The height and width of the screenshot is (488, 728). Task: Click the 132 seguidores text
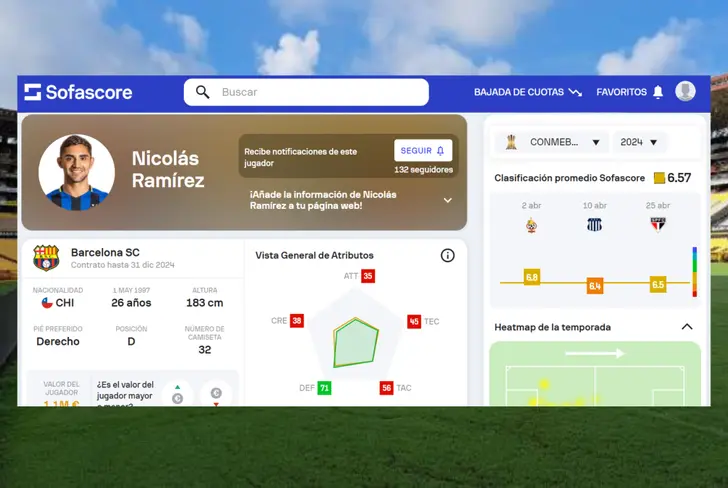coord(423,170)
